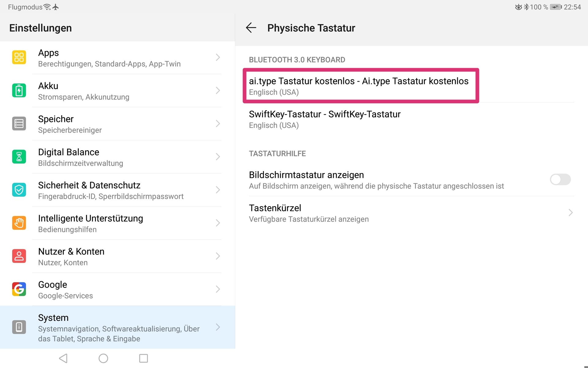Open Nutzer & Konten settings
The width and height of the screenshot is (588, 368).
[x=118, y=256]
